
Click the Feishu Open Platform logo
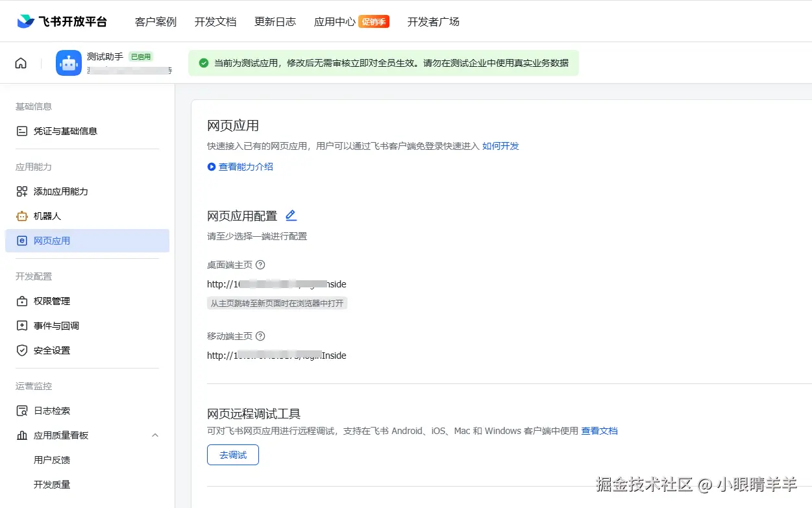[x=62, y=21]
